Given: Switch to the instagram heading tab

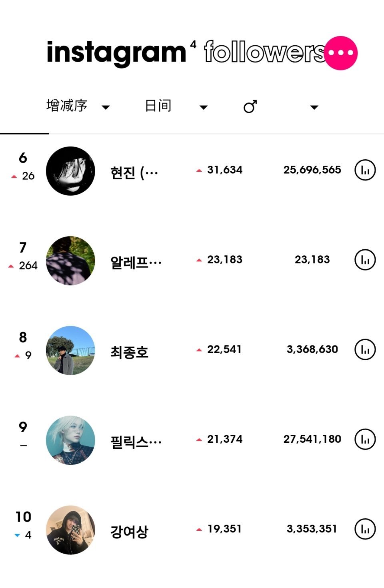Looking at the screenshot, I should (x=116, y=53).
